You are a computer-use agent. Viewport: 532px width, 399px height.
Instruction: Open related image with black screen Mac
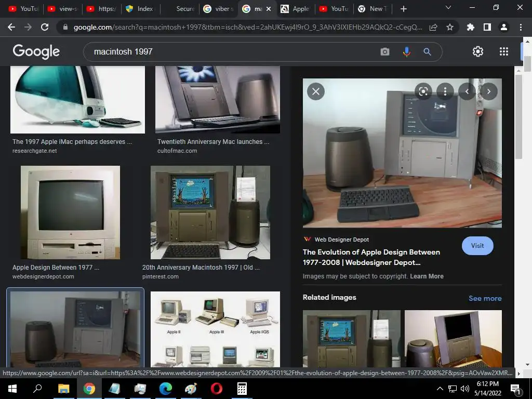pos(453,339)
